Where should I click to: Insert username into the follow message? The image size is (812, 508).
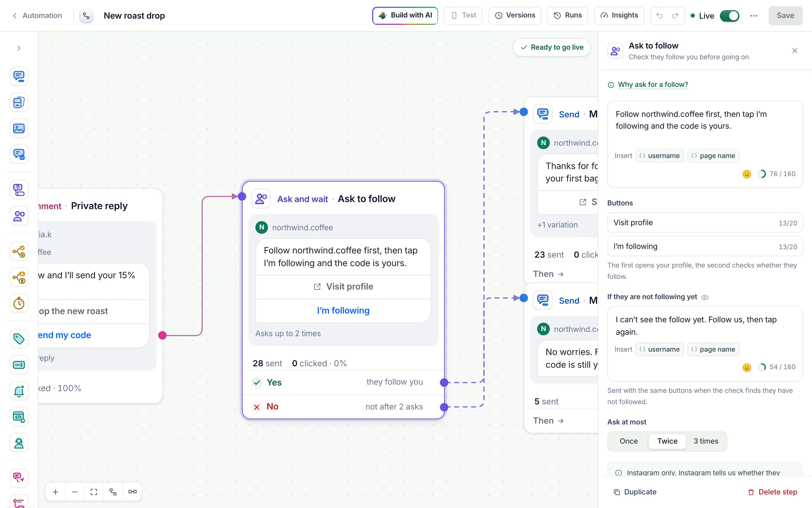click(660, 156)
